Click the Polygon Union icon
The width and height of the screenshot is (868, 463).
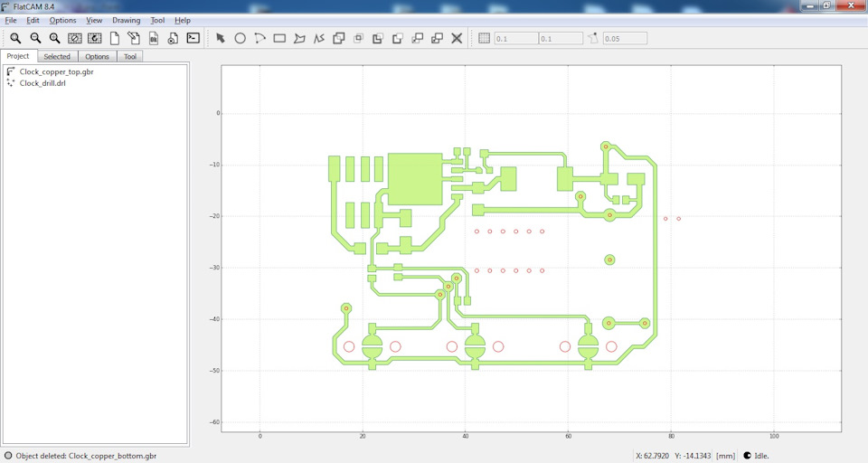click(339, 38)
